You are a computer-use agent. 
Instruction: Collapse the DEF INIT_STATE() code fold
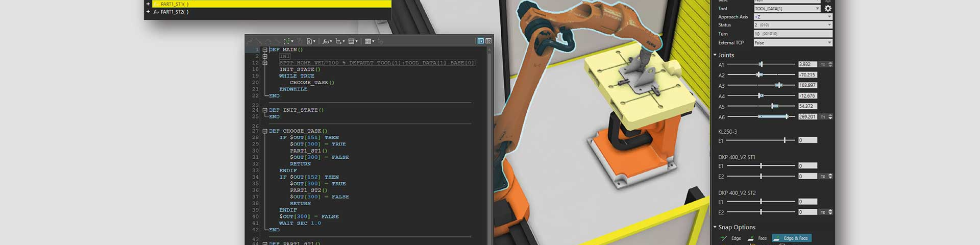click(265, 110)
